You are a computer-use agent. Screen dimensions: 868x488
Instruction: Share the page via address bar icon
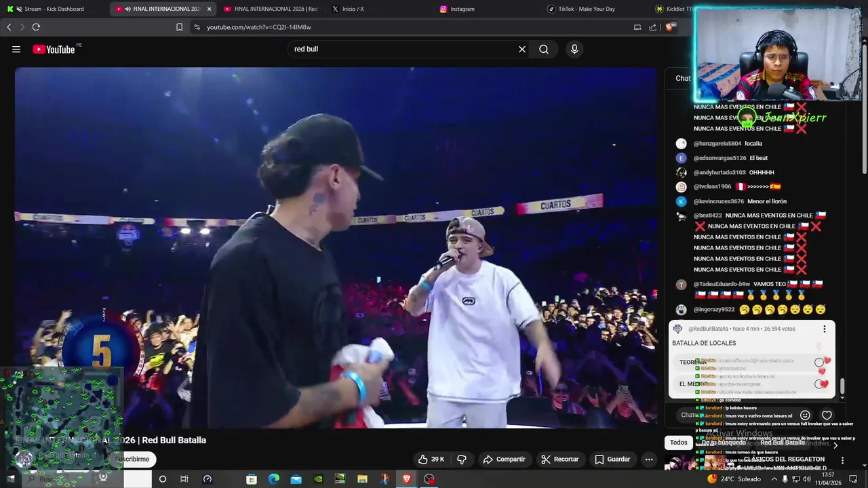(652, 27)
